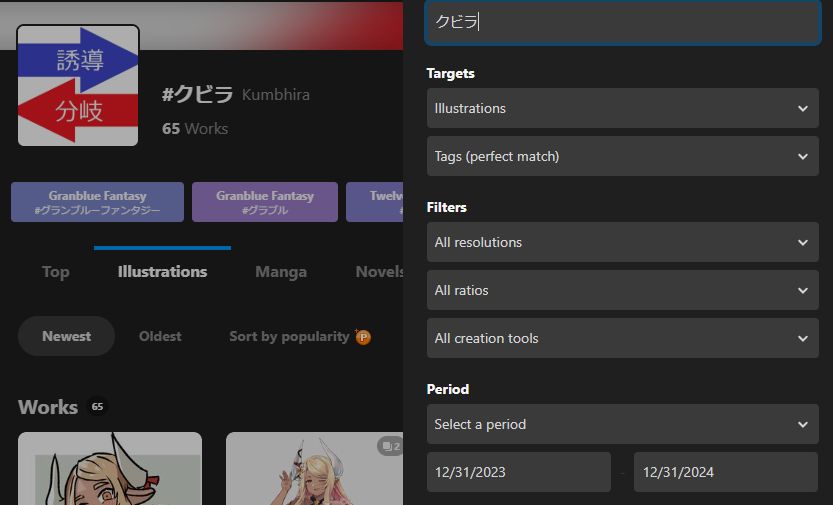Switch to the Manga tab
The width and height of the screenshot is (833, 505).
[281, 272]
